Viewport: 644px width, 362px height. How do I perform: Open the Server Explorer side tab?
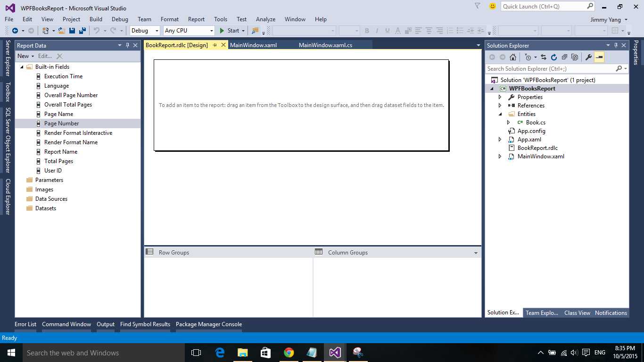[x=8, y=58]
